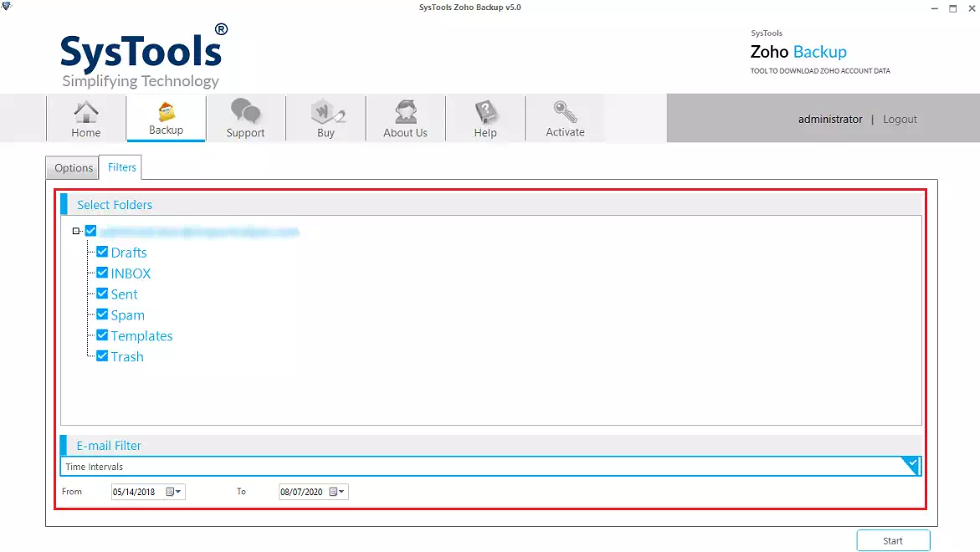Switch to the Options tab
Image resolution: width=980 pixels, height=552 pixels.
click(x=73, y=168)
